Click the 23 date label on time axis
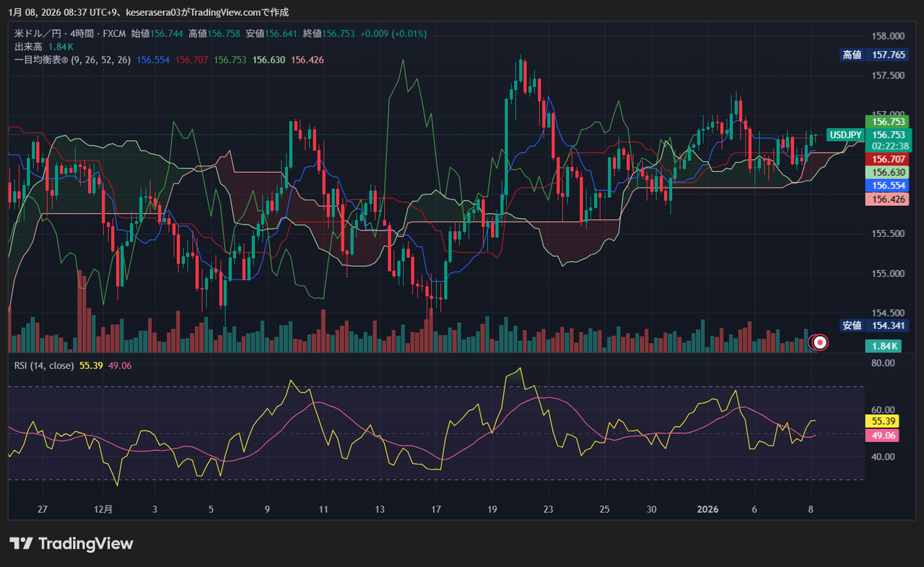The image size is (924, 567). [x=548, y=509]
